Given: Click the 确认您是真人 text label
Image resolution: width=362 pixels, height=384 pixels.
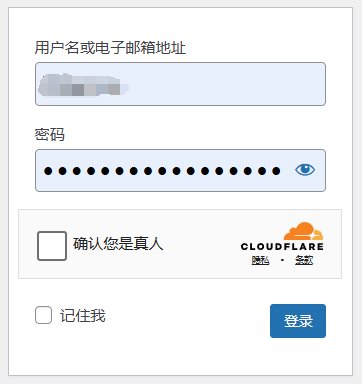Looking at the screenshot, I should 118,244.
